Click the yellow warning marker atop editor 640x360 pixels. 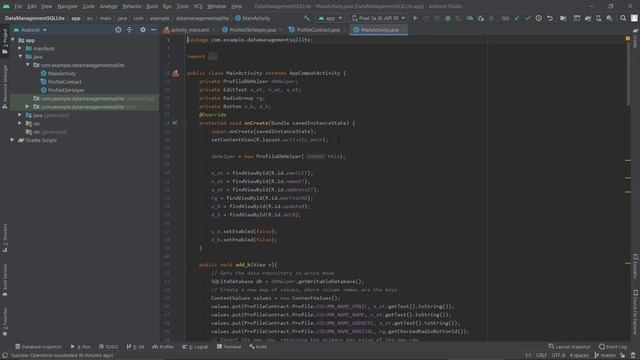pos(628,38)
